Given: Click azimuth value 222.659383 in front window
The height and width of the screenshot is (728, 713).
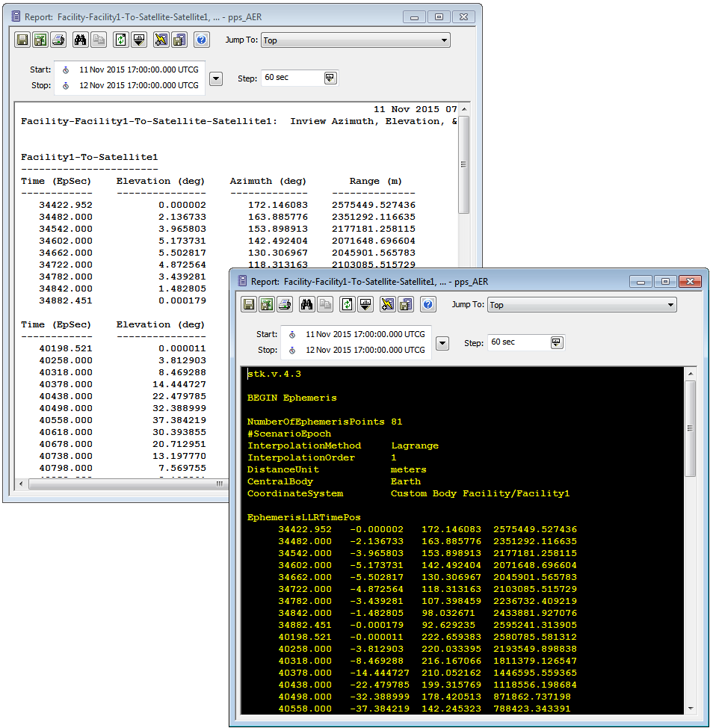Looking at the screenshot, I should click(x=451, y=637).
